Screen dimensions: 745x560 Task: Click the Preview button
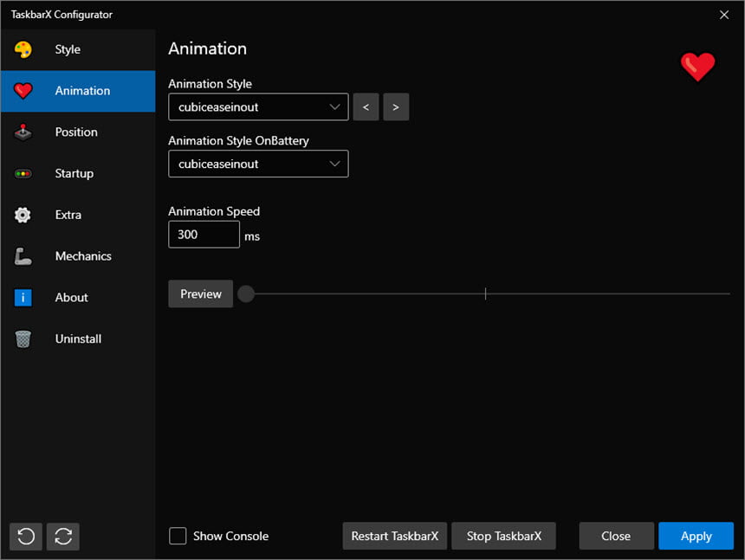pos(200,293)
